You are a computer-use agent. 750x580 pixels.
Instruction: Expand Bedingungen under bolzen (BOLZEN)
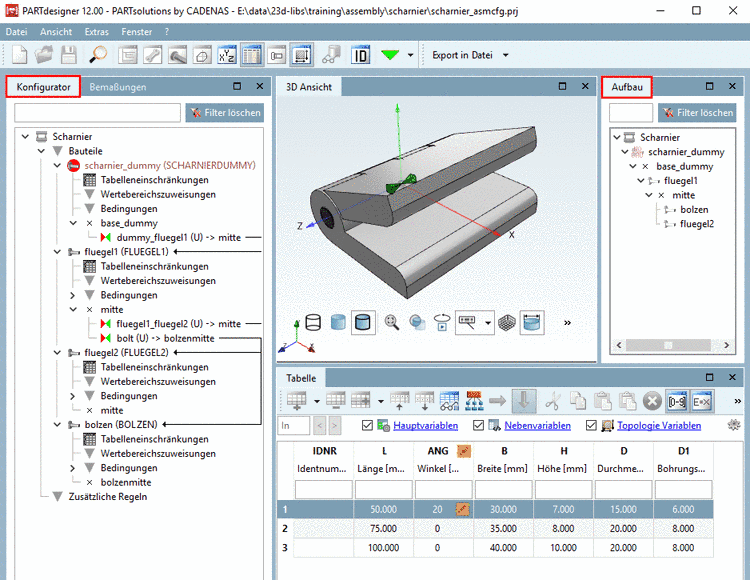click(x=72, y=468)
